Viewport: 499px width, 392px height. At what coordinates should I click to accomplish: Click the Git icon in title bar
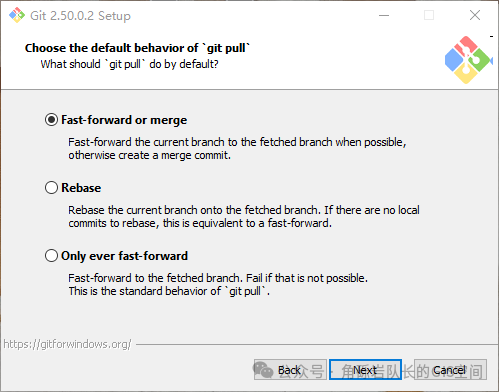(x=17, y=15)
